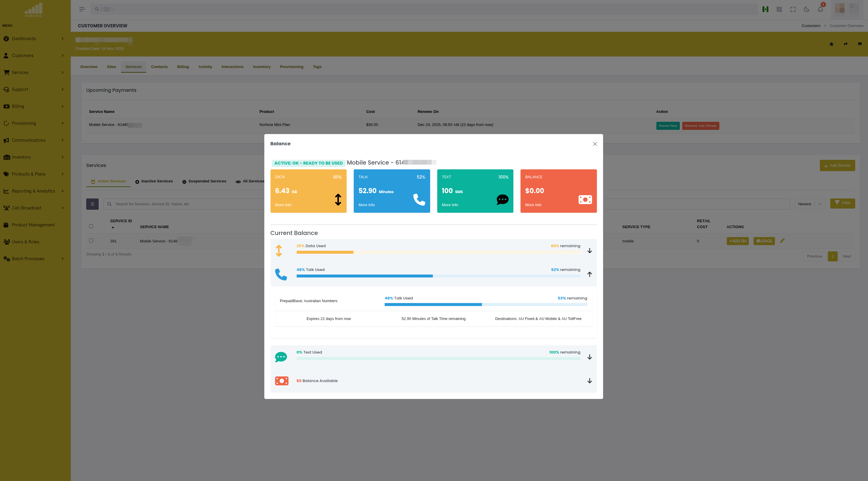The width and height of the screenshot is (868, 481).
Task: Check the select-all checkbox in the services table
Action: (x=91, y=226)
